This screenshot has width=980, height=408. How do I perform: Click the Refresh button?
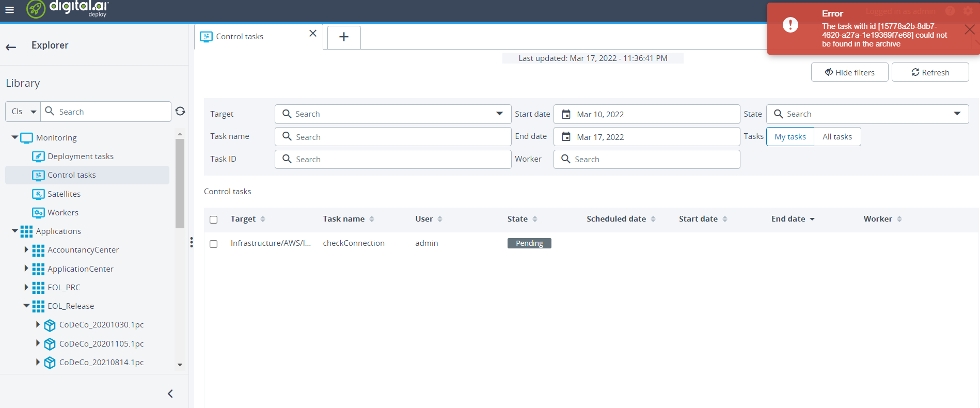(x=930, y=72)
